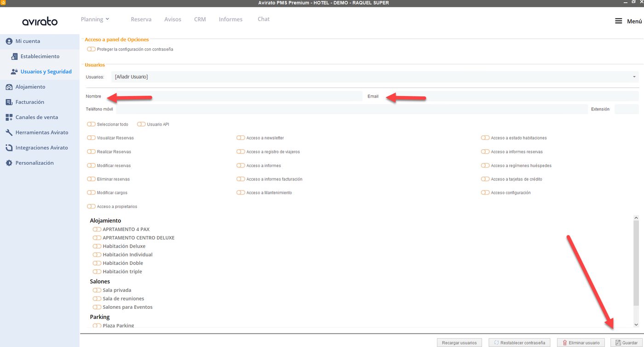Open the Reserva menu
Image resolution: width=644 pixels, height=347 pixels.
[141, 19]
